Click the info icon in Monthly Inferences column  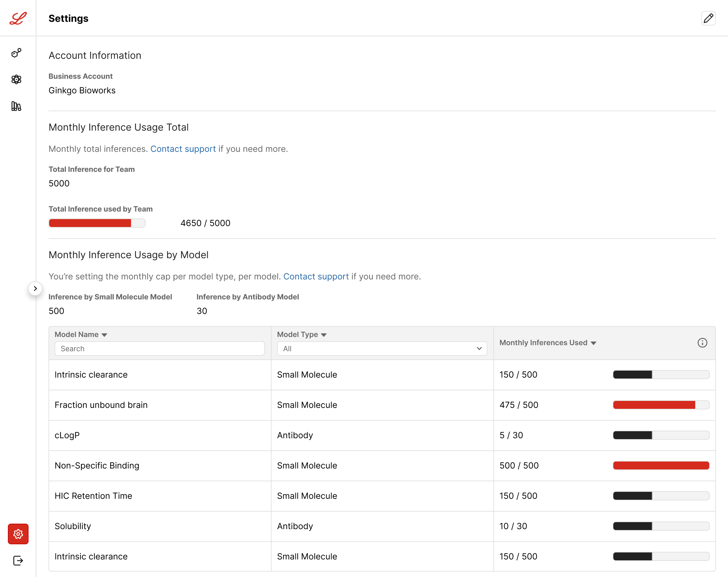(x=702, y=343)
